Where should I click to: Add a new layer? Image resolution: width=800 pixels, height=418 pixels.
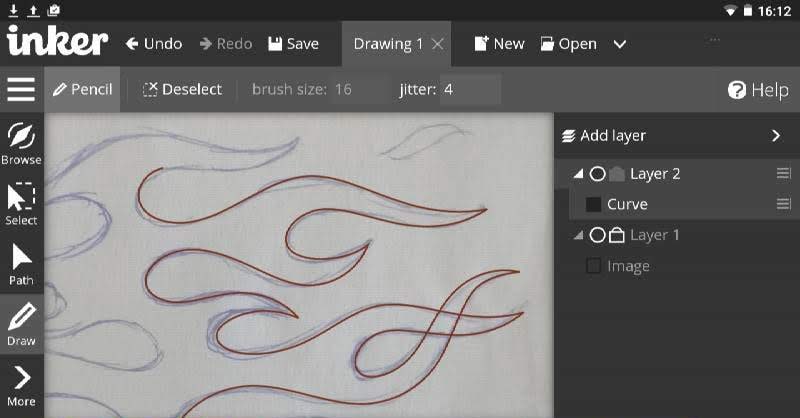tap(604, 136)
